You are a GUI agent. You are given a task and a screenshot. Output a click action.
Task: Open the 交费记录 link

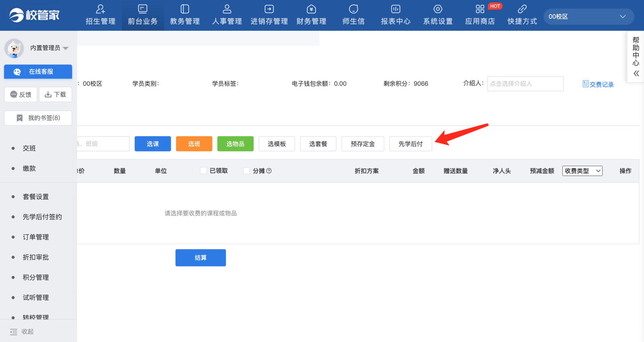click(x=598, y=84)
